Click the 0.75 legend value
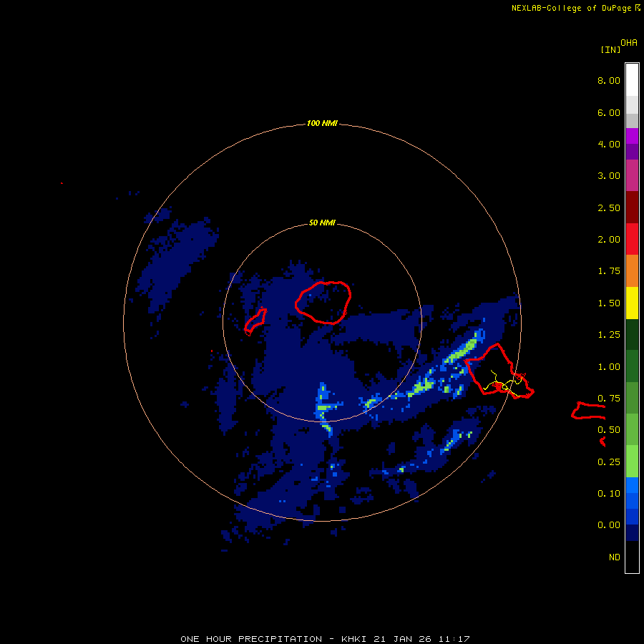 point(609,399)
